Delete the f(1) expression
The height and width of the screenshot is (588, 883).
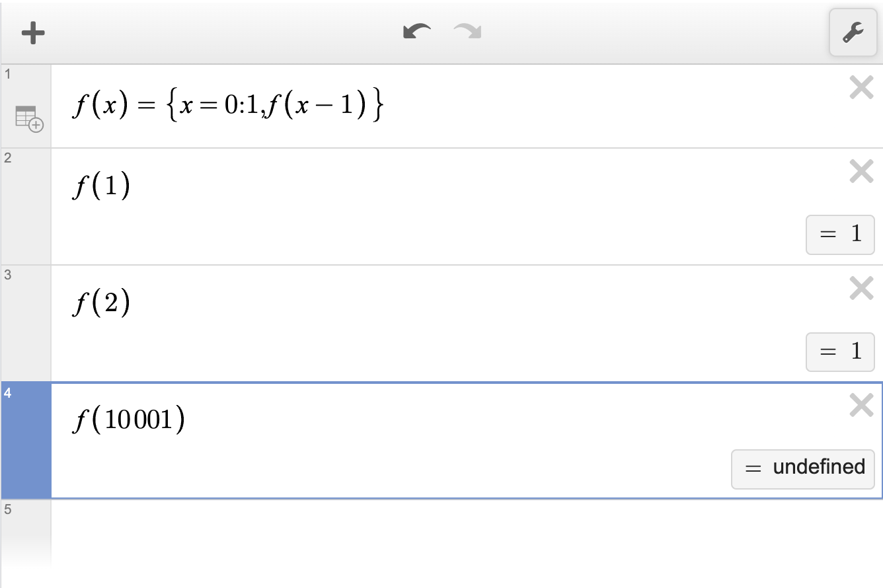pyautogui.click(x=861, y=171)
